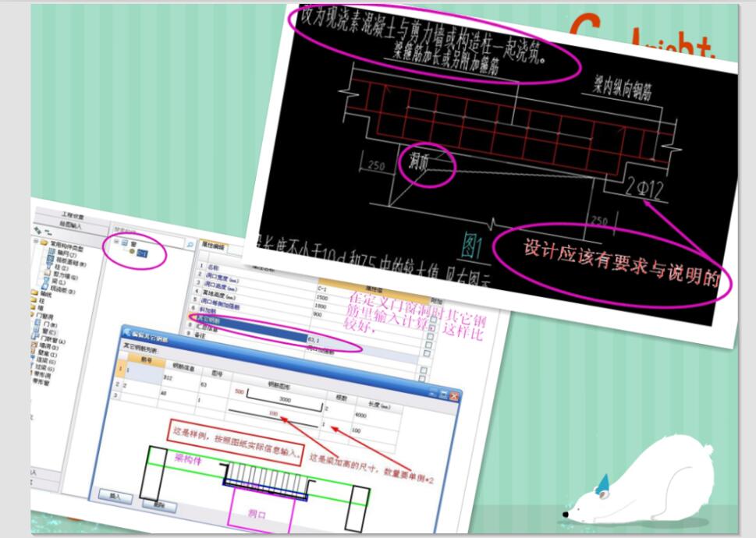756x538 pixels.
Task: Select 窗(C) under the 门窗洞 folder
Action: tap(44, 332)
